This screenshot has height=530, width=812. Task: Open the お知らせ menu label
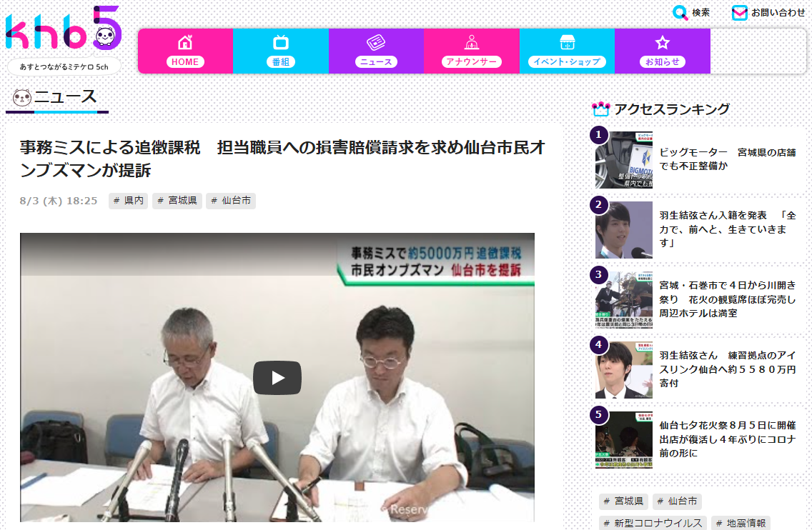click(663, 61)
